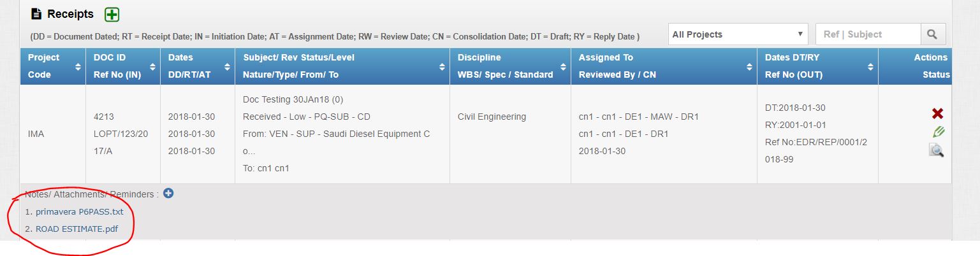Sort by Dates DD/RT/AT column

tap(228, 66)
